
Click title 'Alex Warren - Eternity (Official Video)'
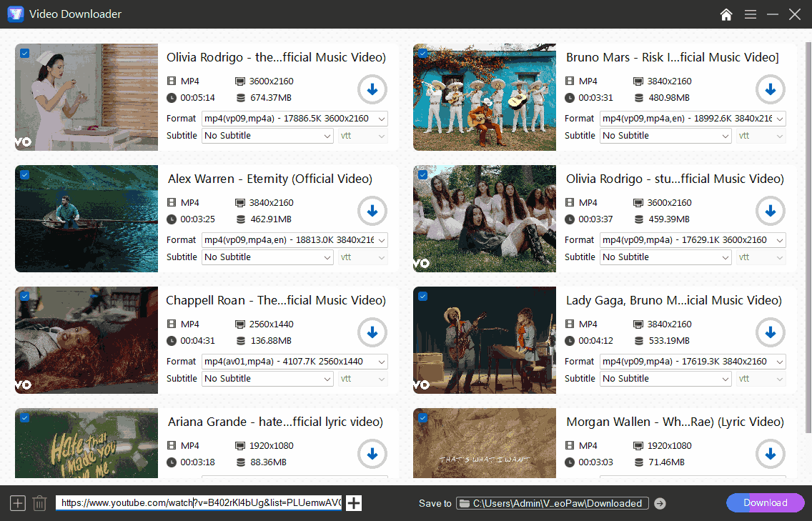tap(269, 179)
